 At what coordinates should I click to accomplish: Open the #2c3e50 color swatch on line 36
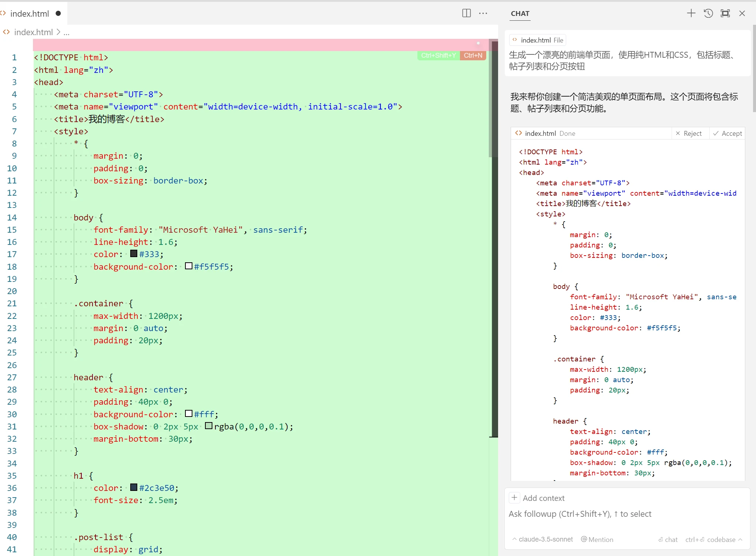134,487
